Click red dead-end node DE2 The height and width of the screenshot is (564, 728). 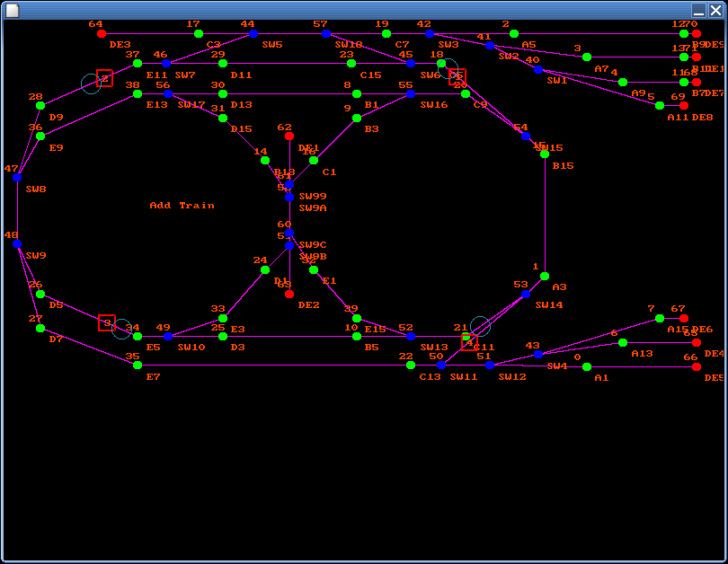(289, 294)
